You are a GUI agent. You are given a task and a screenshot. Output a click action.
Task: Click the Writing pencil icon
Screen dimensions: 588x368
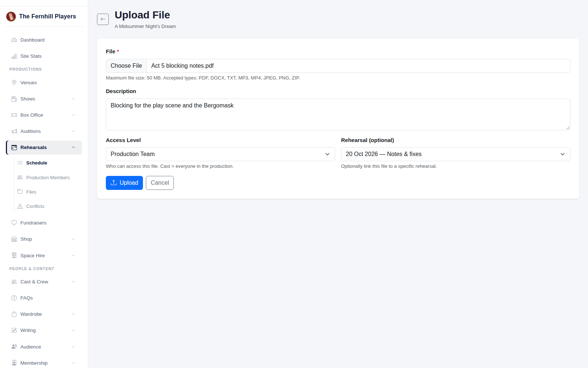coord(14,330)
